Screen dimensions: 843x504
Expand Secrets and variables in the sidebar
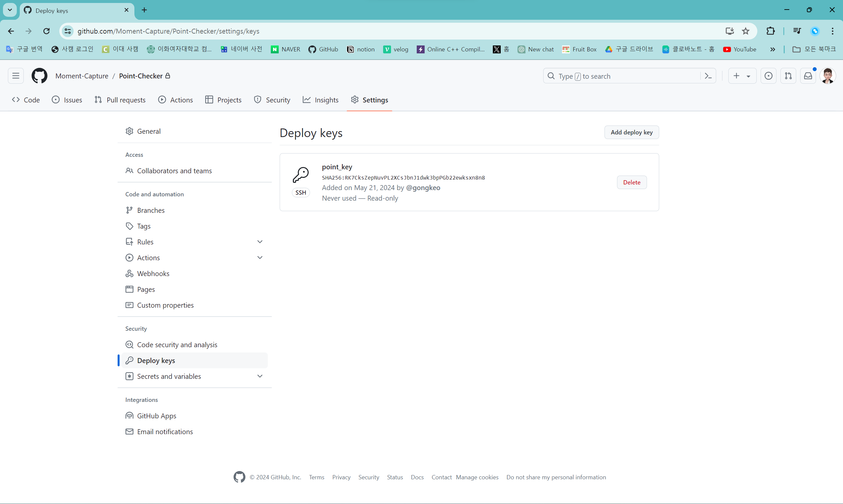pyautogui.click(x=260, y=376)
